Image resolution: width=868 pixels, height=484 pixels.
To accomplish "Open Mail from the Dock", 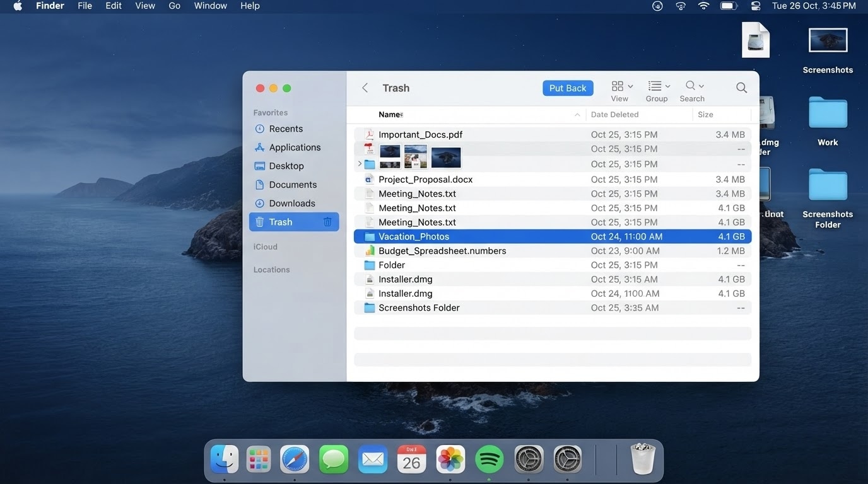I will tap(373, 459).
